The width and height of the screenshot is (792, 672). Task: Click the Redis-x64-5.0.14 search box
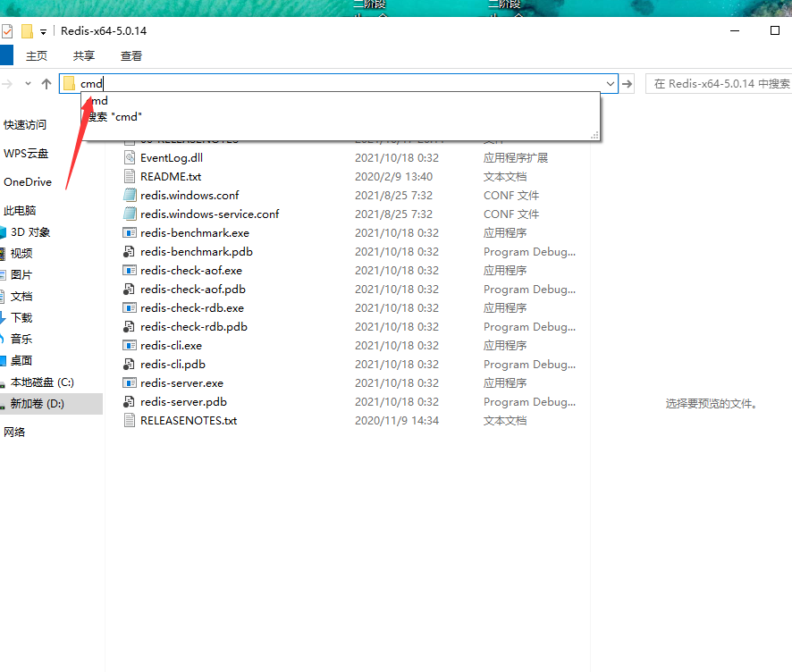[720, 84]
